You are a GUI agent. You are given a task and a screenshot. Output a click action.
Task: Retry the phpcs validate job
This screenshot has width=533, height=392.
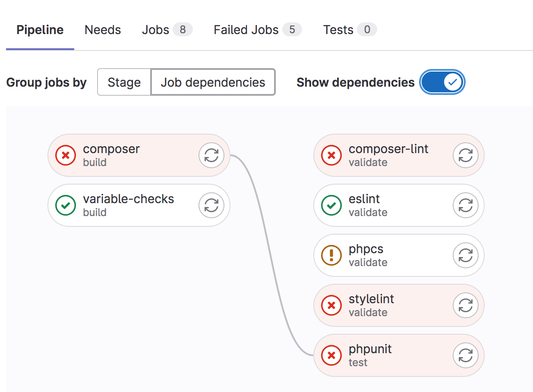click(x=466, y=255)
